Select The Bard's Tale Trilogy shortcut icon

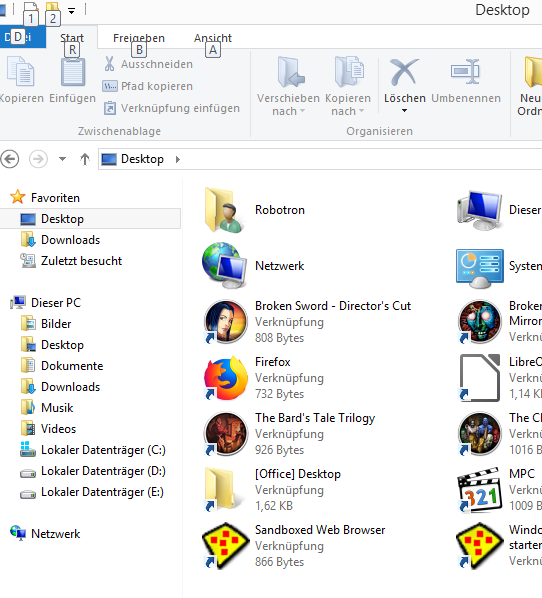tap(225, 434)
